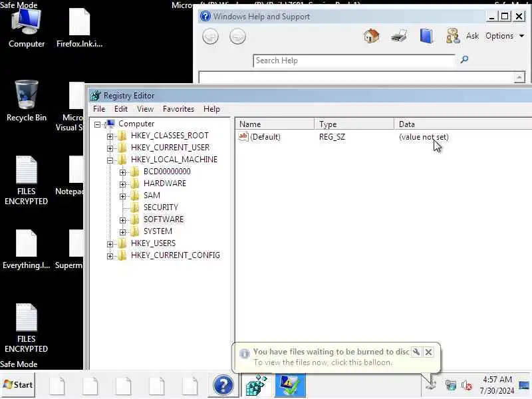Screen dimensions: 532x399
Task: Open the Help menu in Registry Editor
Action: click(211, 109)
